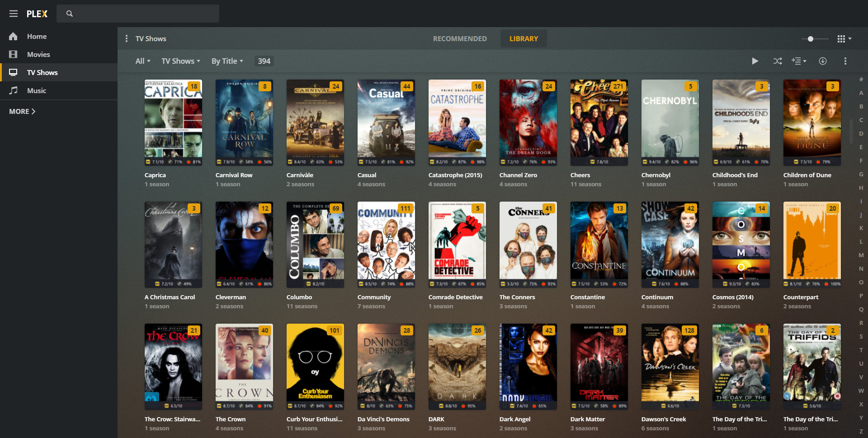Click the Shuffle icon
This screenshot has width=868, height=438.
click(x=778, y=61)
